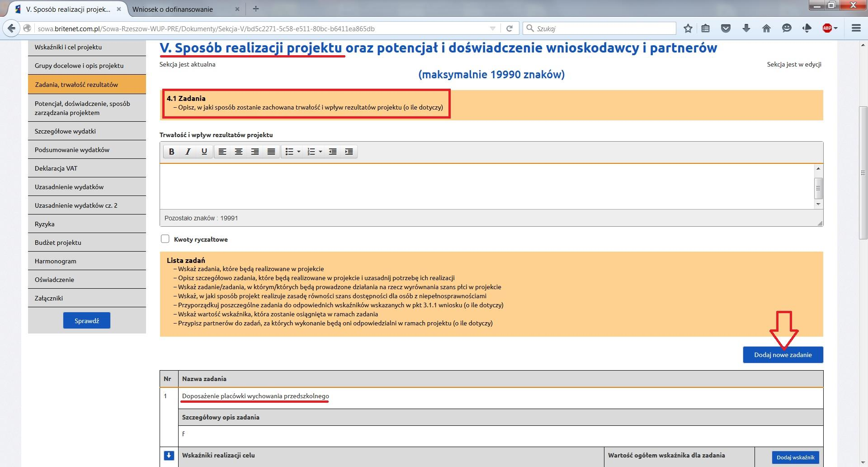Screen dimensions: 868x467
Task: Click the browser address bar URL
Action: pos(206,29)
